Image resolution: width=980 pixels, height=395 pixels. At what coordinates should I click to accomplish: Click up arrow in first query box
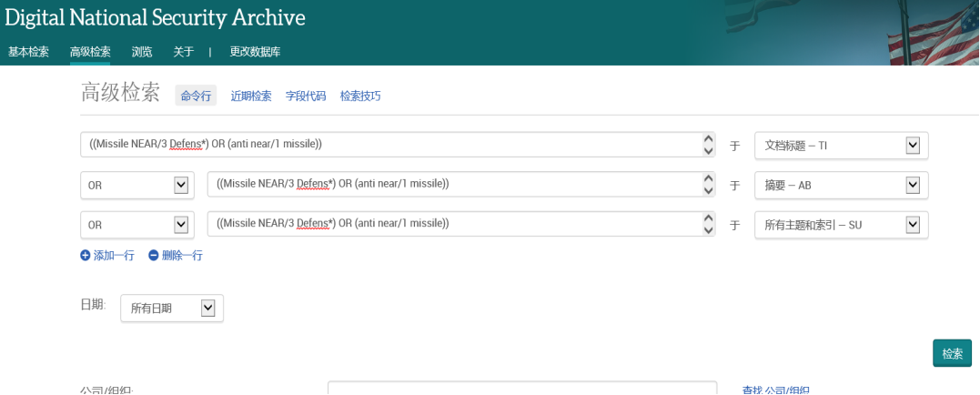(708, 139)
